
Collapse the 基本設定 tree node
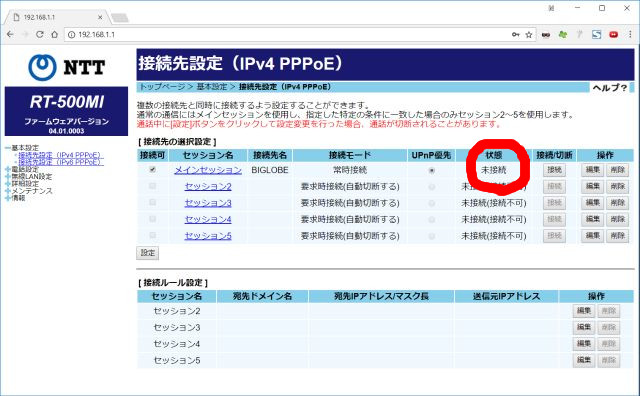[x=8, y=148]
